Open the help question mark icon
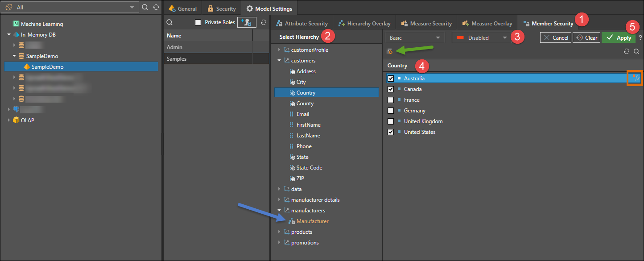 click(640, 38)
